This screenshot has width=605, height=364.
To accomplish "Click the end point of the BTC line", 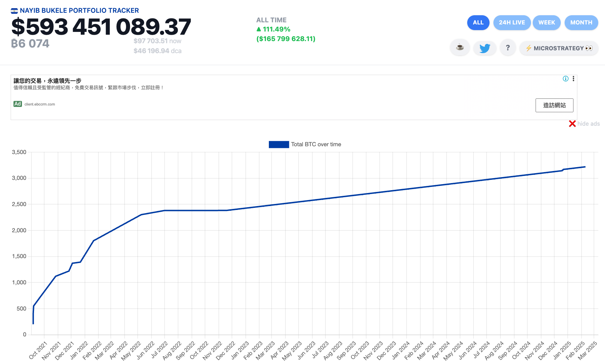I will pyautogui.click(x=585, y=167).
